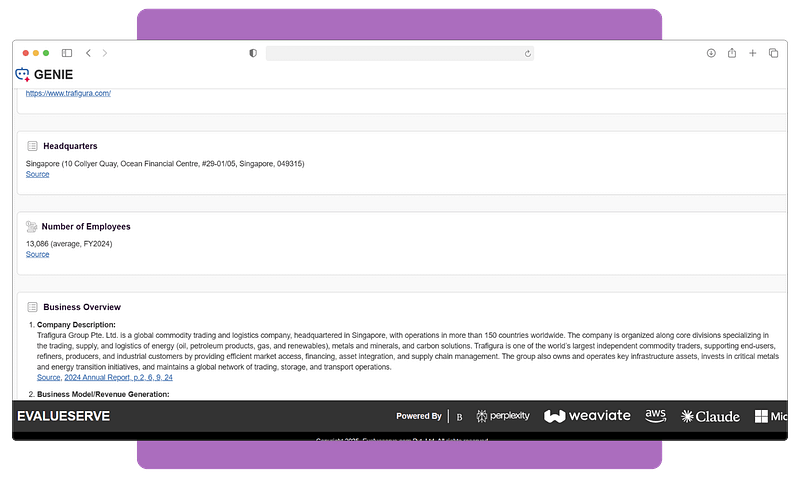Viewport: 800px width, 477px height.
Task: Open the 2024 Annual Report source link
Action: (x=119, y=378)
